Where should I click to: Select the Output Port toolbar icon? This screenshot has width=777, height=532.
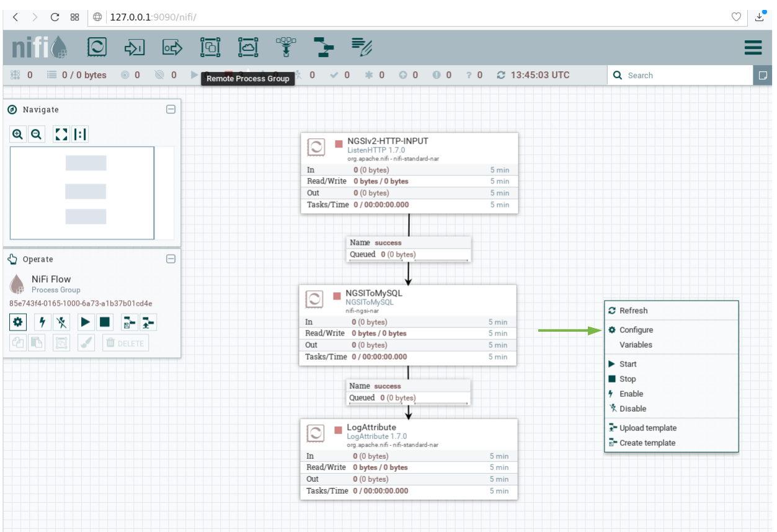point(172,47)
